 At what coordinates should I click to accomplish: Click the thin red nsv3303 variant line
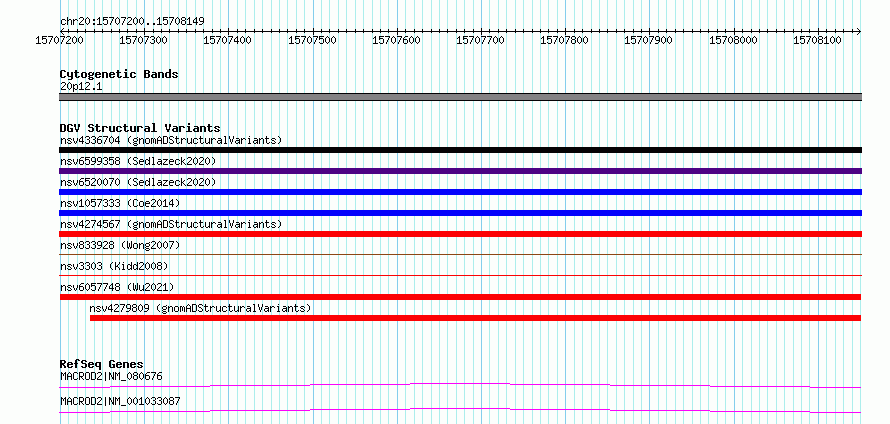(460, 275)
